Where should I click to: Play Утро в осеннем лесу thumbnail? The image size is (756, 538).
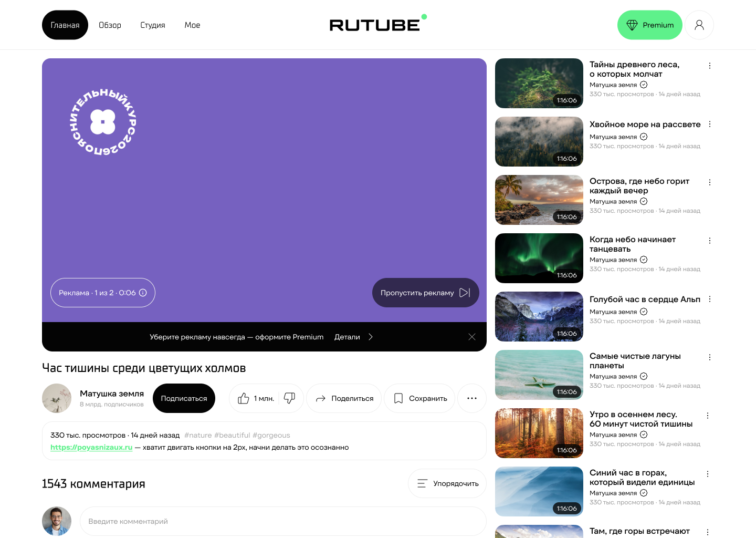tap(539, 433)
